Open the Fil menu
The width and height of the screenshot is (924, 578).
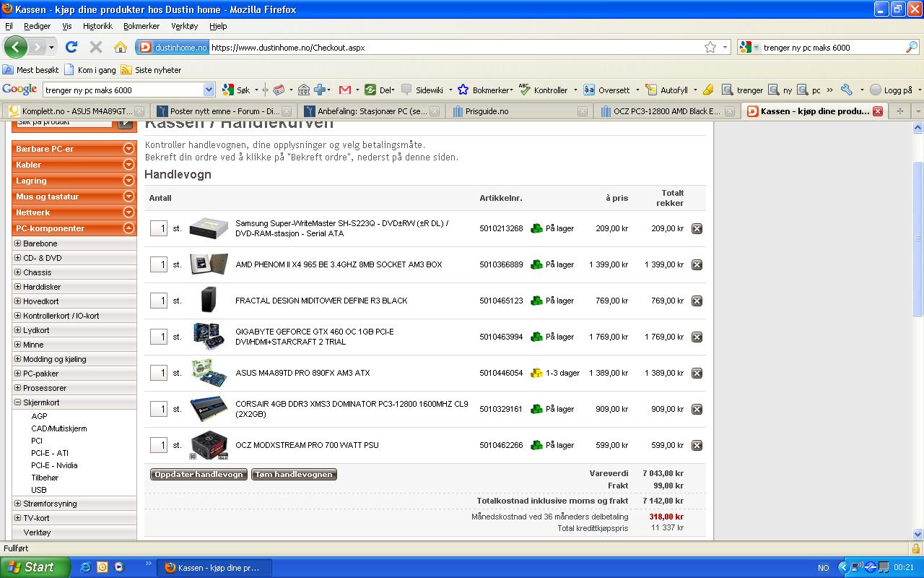pyautogui.click(x=9, y=25)
